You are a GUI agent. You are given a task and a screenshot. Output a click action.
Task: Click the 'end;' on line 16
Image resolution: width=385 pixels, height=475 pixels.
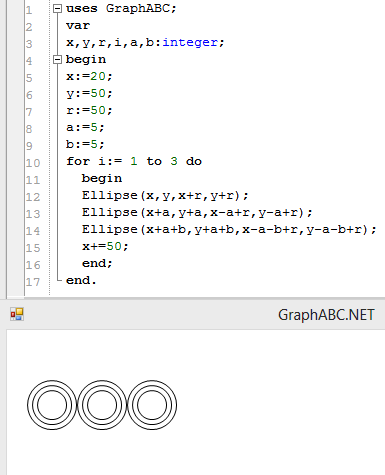97,264
